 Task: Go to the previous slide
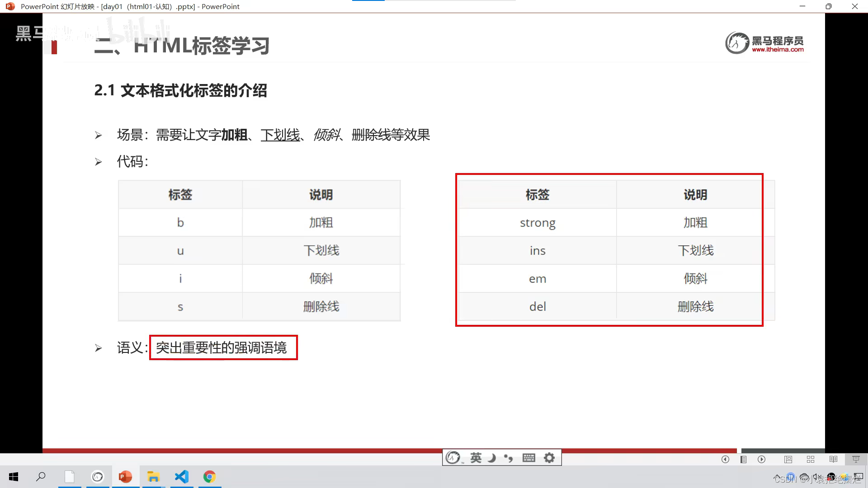[725, 459]
